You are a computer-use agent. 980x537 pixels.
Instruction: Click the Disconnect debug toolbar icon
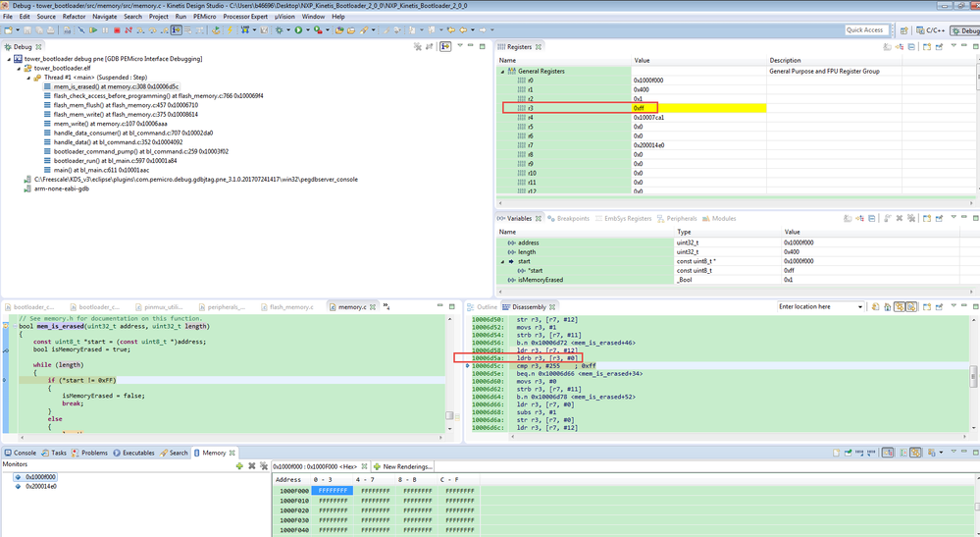[129, 30]
